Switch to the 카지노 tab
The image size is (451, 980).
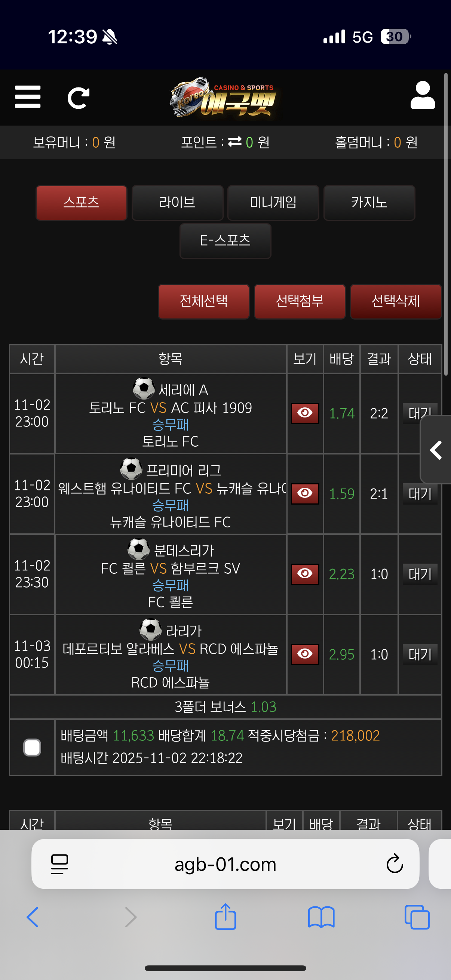click(x=369, y=203)
